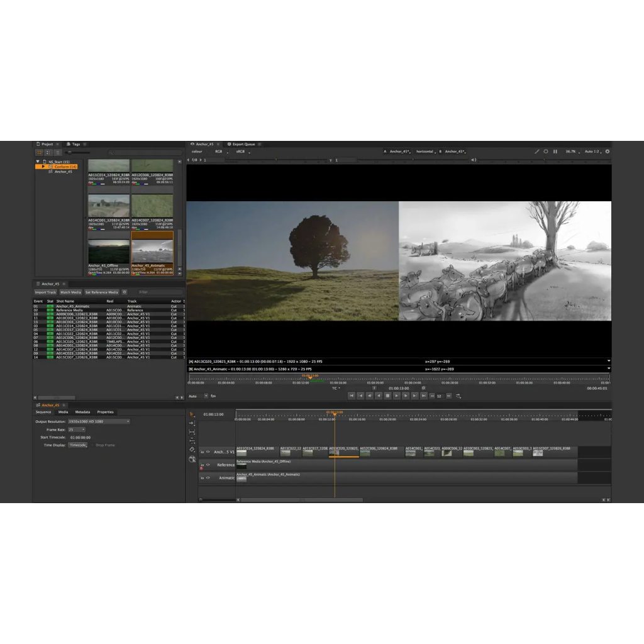
Task: Click the Match Media button
Action: point(70,292)
